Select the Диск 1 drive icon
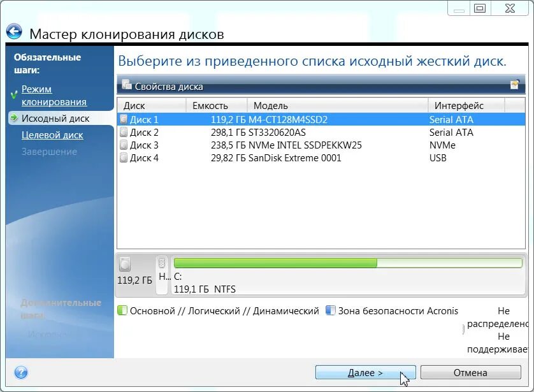The width and height of the screenshot is (534, 392). [x=124, y=119]
